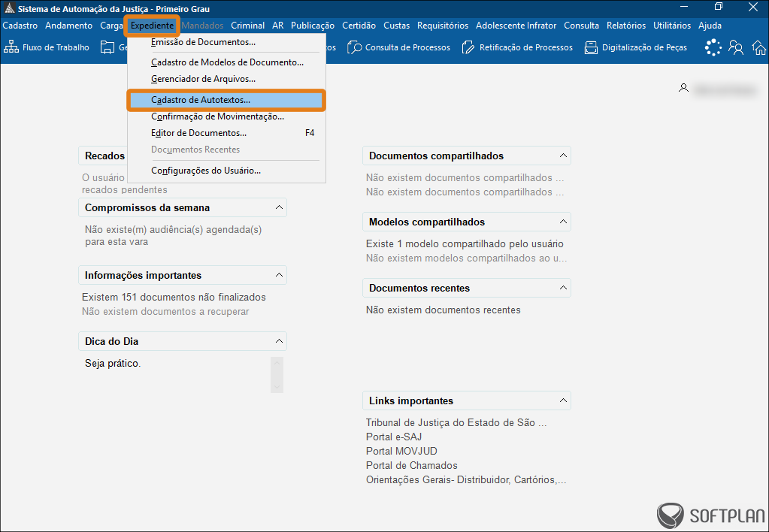The image size is (769, 532).
Task: Click the Recados panel header
Action: tap(104, 156)
